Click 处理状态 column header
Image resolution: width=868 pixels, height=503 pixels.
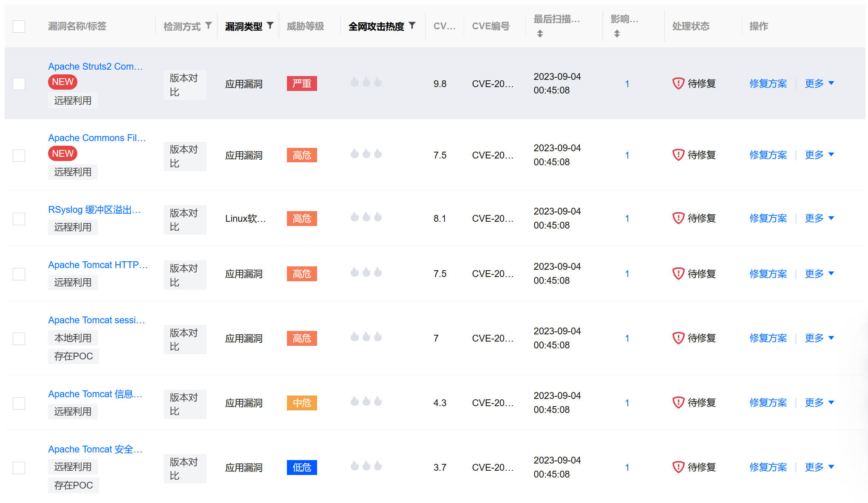pos(691,26)
